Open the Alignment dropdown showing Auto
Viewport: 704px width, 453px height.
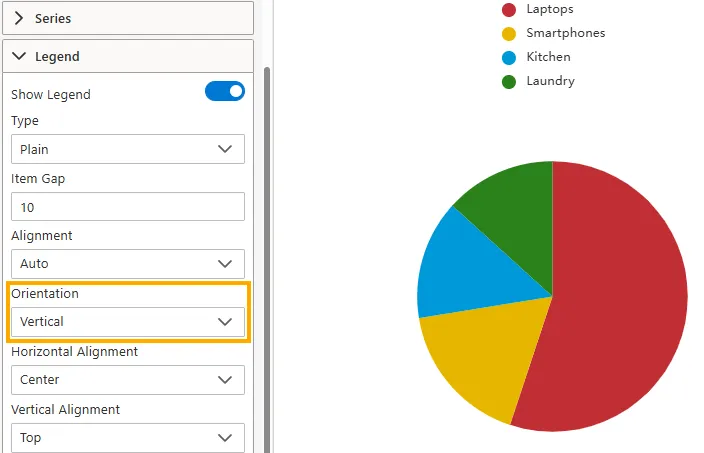127,264
